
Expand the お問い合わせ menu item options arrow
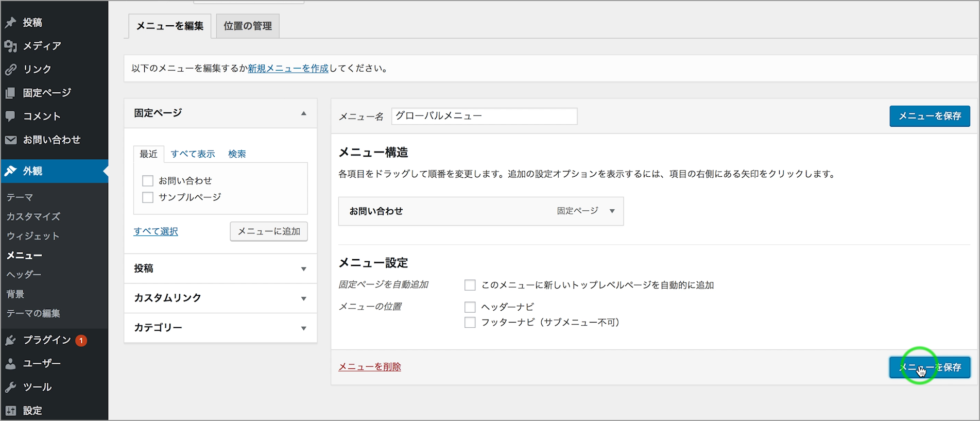tap(612, 211)
